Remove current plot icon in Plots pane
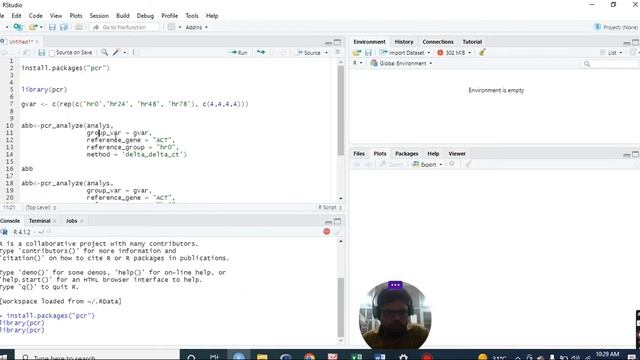This screenshot has height=360, width=640. coord(452,164)
